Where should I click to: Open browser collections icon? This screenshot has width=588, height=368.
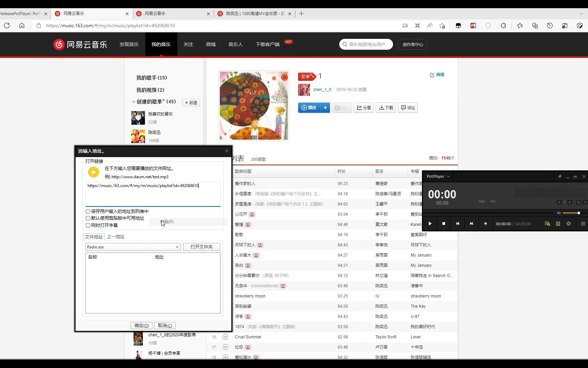coord(535,26)
